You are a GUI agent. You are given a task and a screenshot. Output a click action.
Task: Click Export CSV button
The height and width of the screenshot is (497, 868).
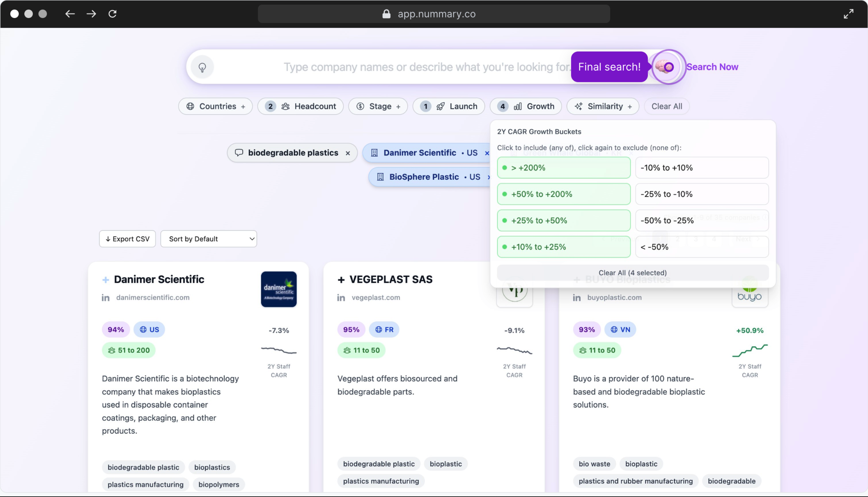127,239
